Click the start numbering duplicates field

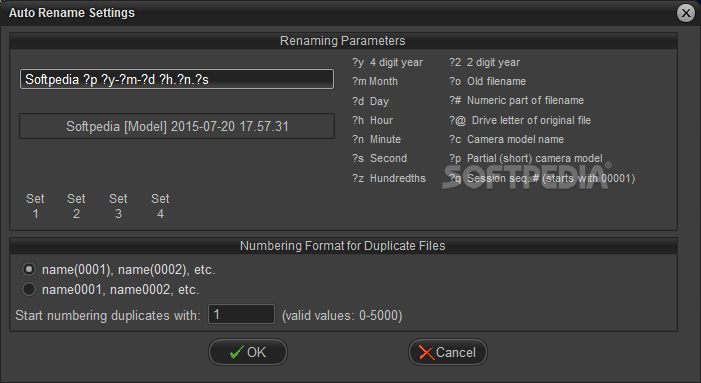pos(241,314)
